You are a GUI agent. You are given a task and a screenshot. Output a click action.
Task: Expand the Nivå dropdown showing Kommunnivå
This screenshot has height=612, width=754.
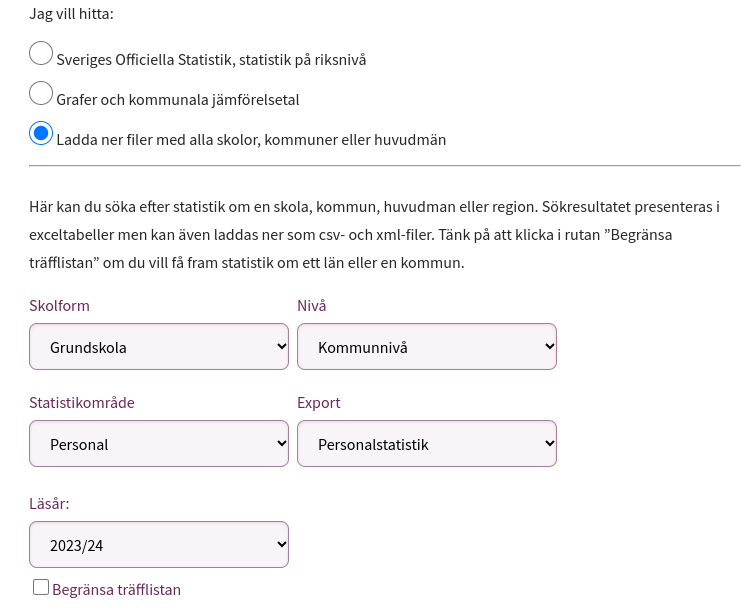(x=427, y=347)
